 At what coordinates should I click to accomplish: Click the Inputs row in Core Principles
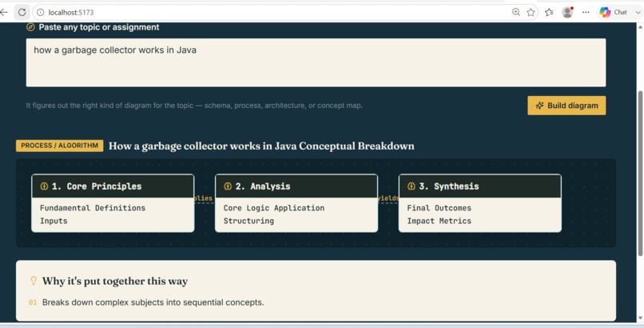tap(54, 221)
